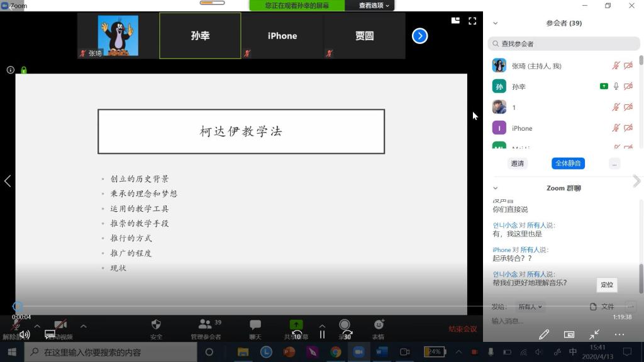The width and height of the screenshot is (644, 362).
Task: Click the 定位 locate button in chat
Action: point(607,285)
